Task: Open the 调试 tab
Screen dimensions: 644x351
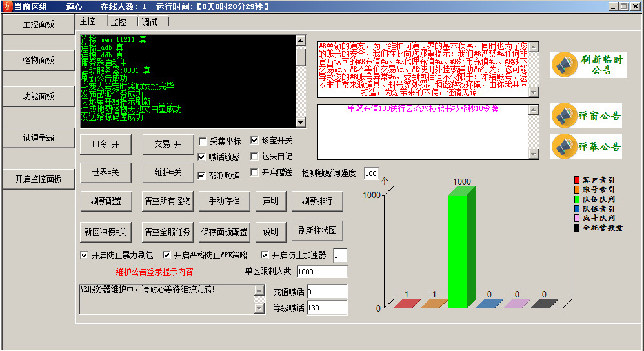Action: click(x=150, y=21)
